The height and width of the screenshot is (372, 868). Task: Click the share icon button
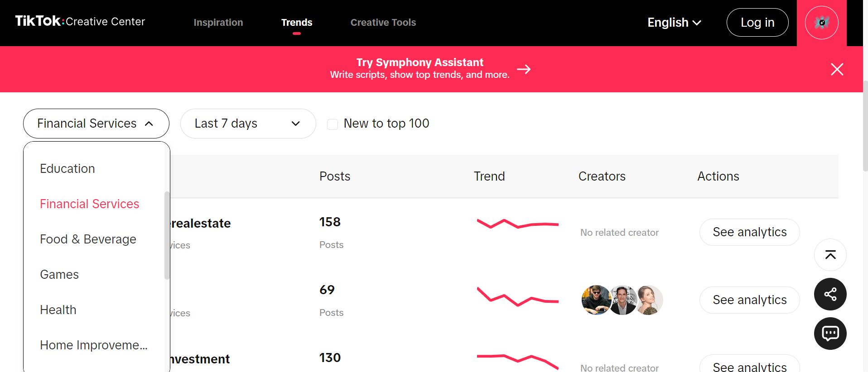[x=830, y=294]
